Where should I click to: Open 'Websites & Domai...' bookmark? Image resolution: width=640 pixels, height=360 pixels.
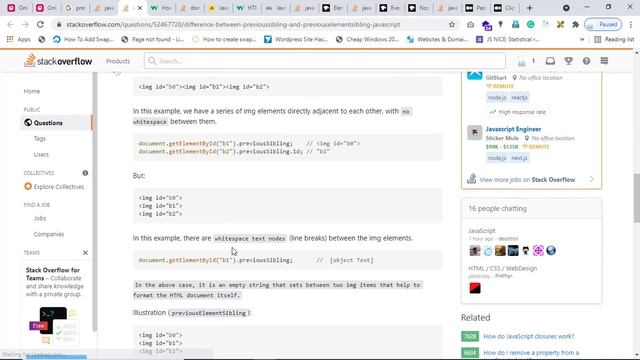437,40
